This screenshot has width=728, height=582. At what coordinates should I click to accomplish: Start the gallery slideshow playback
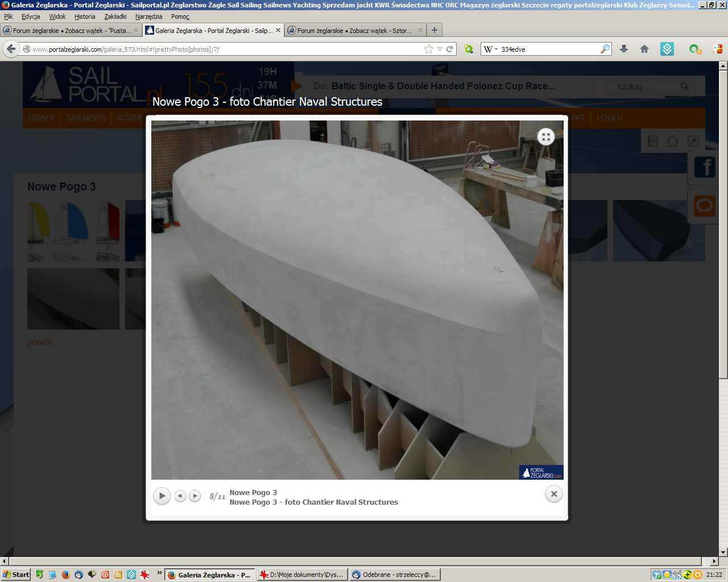click(x=162, y=496)
